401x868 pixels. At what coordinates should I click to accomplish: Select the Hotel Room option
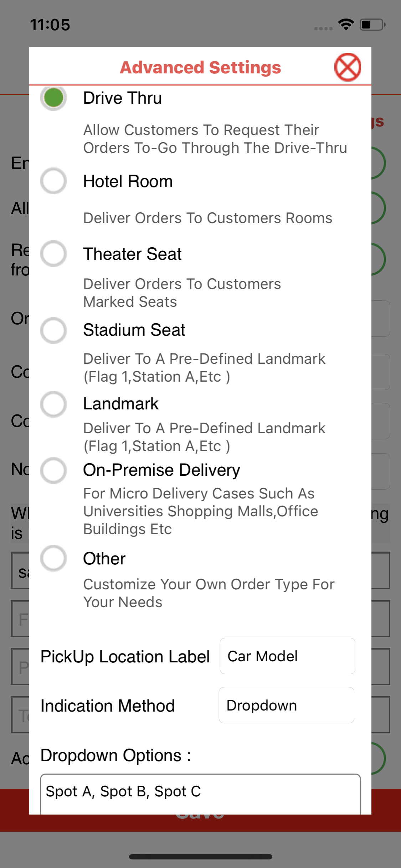click(53, 181)
